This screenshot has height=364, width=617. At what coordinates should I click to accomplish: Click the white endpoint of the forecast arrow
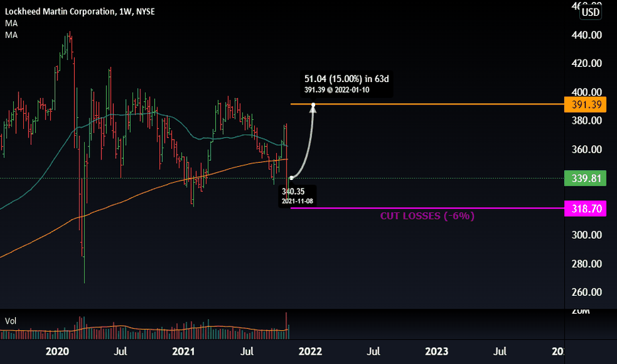[313, 105]
